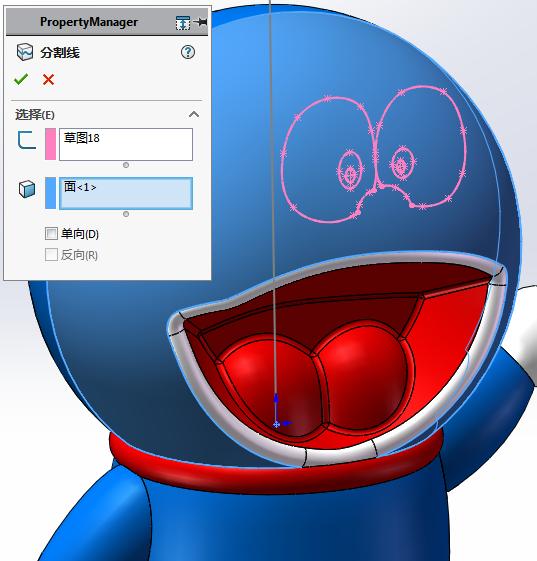Click resize handle below 草图18 box
This screenshot has width=537, height=561.
[x=126, y=165]
